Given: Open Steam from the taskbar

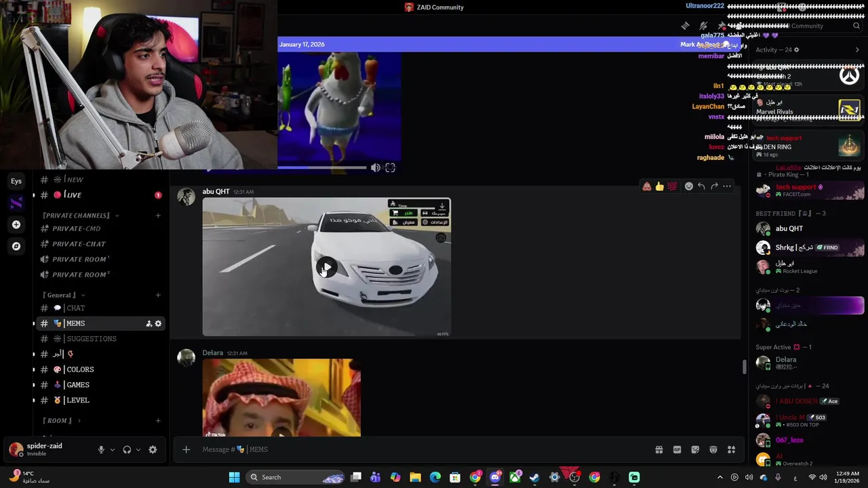Looking at the screenshot, I should coord(534,477).
